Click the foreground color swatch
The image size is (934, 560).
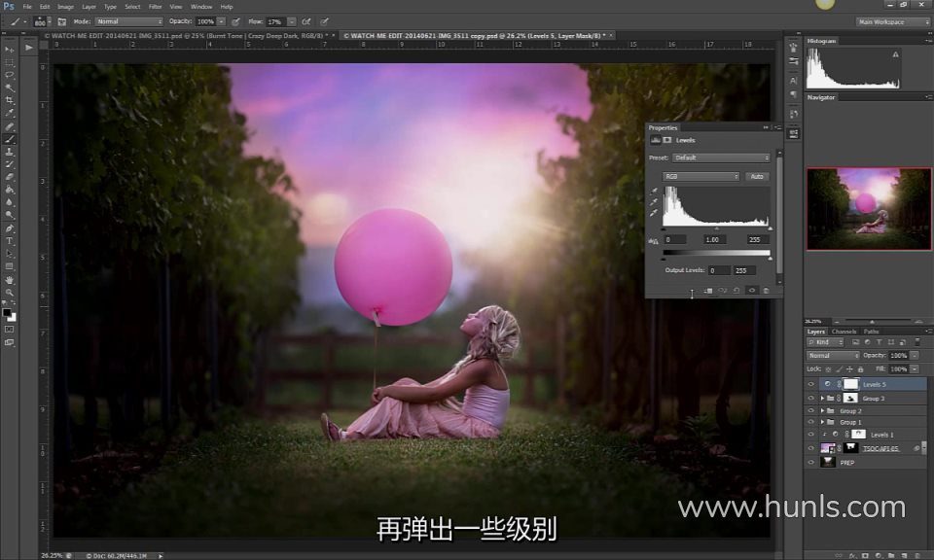tap(7, 312)
